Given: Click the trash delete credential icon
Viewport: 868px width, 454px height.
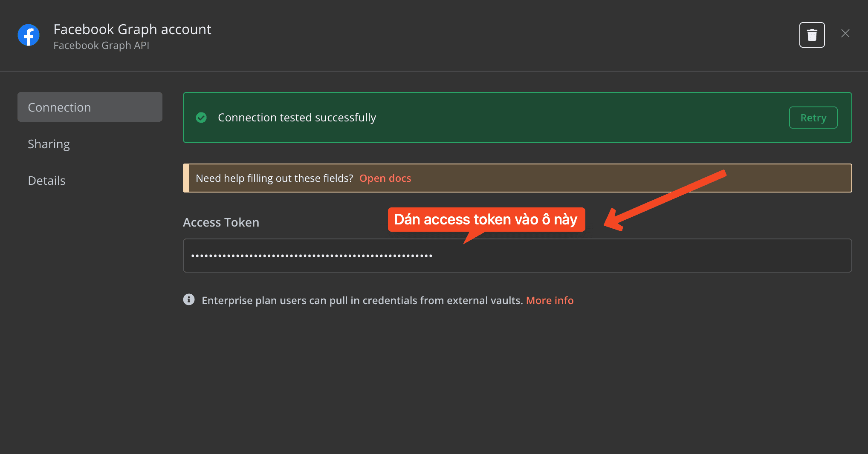Looking at the screenshot, I should click(x=812, y=35).
